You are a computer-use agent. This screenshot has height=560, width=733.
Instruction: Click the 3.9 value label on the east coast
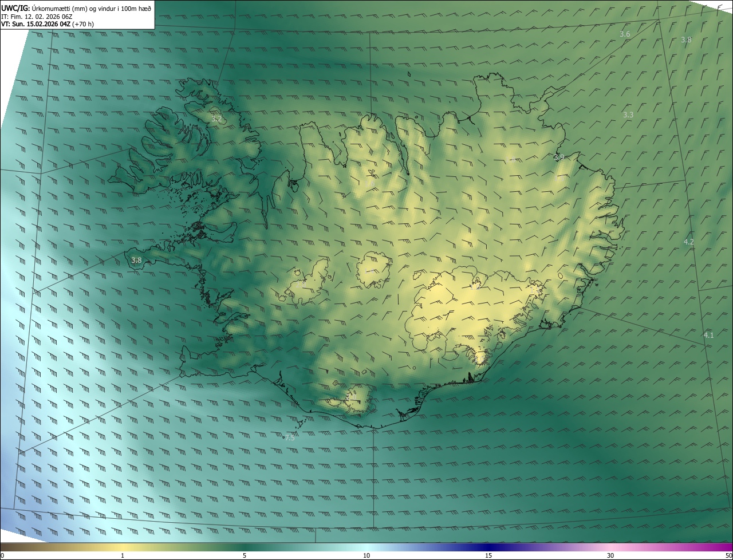(559, 157)
